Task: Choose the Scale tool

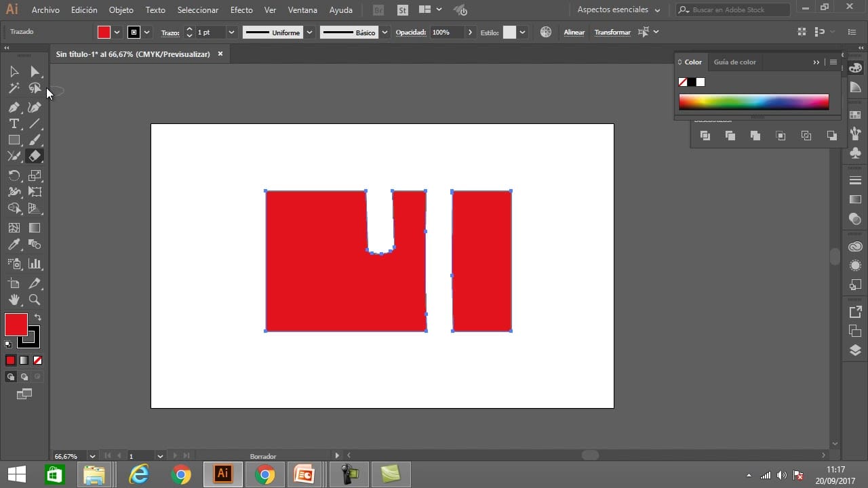Action: tap(35, 176)
